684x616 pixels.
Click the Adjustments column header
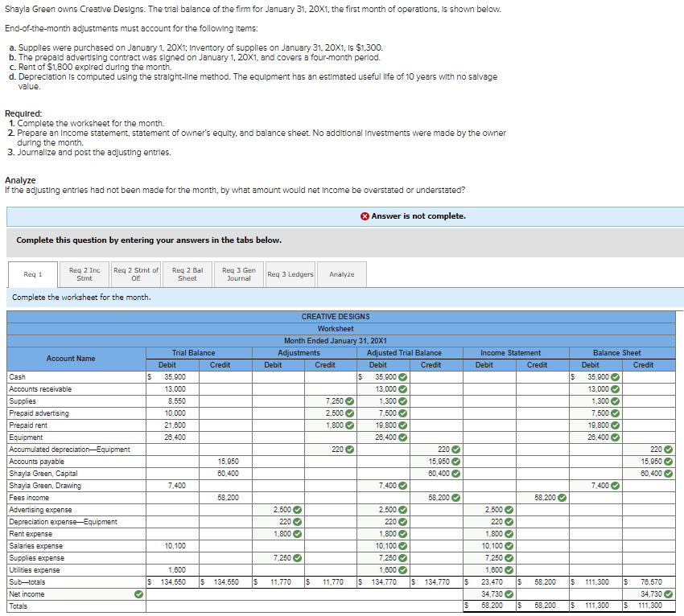tap(304, 353)
